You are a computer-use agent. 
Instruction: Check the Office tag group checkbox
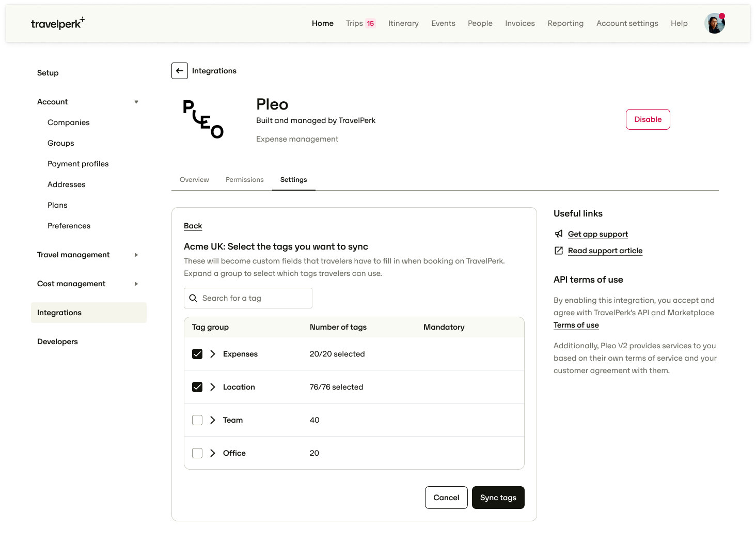point(197,453)
